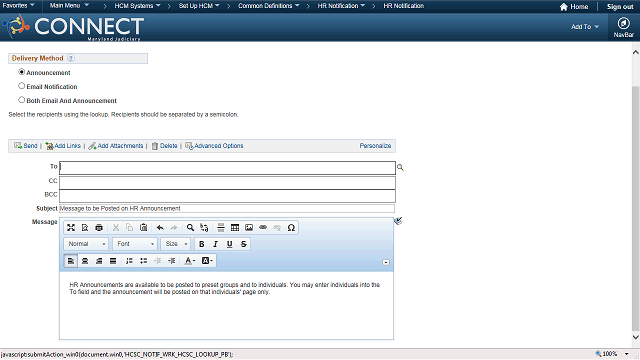Go to Home

(x=574, y=7)
